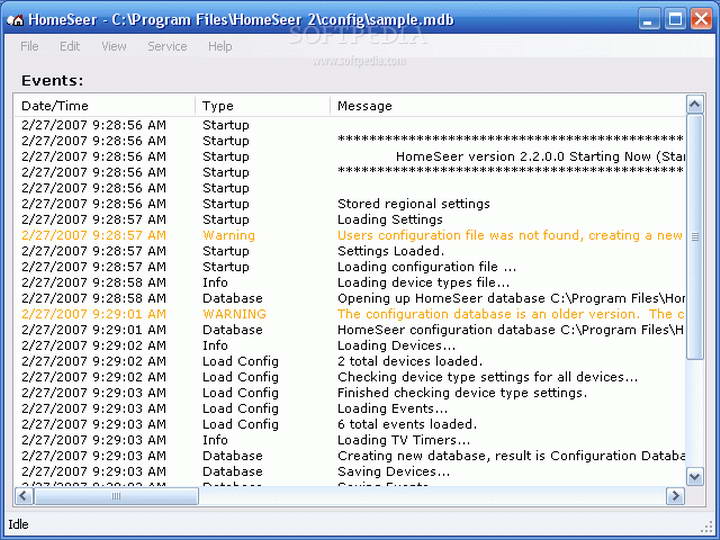
Task: Select 'Finished checking device type settings.' message
Action: point(462,393)
